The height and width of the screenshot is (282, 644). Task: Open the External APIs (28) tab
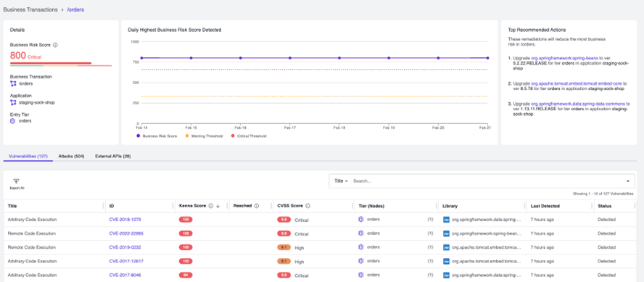(x=113, y=157)
